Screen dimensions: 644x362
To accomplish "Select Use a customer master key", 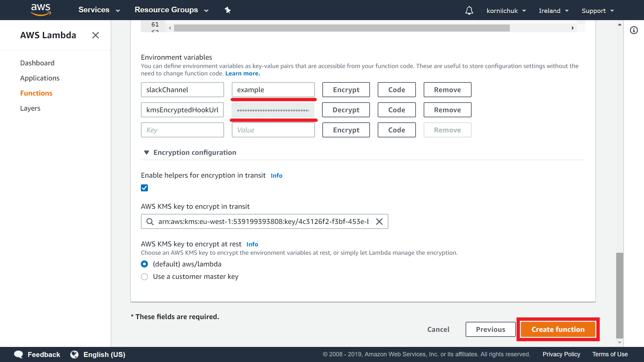I will coord(144,277).
